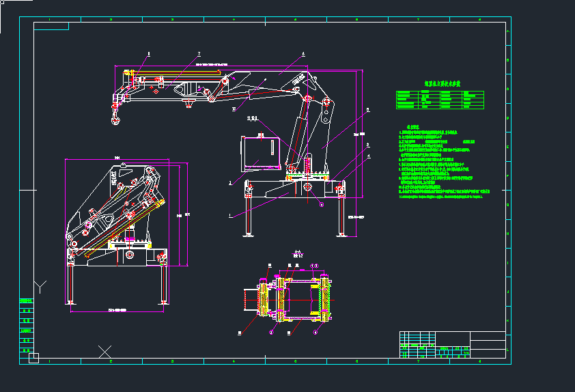Click part balloon number 7 above the boom
The image size is (575, 392).
[x=199, y=53]
